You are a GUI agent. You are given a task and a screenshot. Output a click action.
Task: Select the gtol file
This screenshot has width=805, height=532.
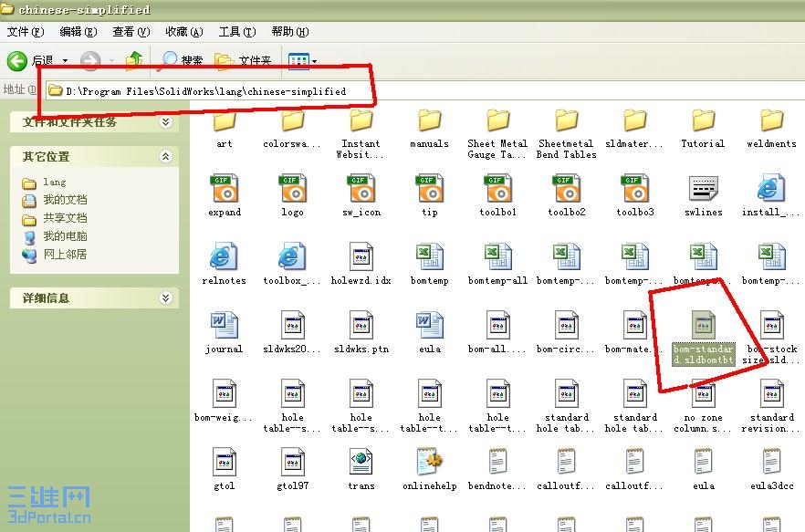225,468
